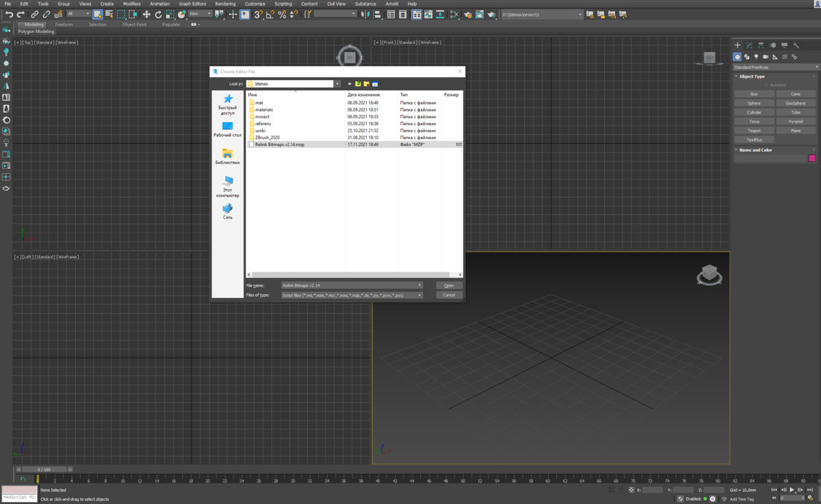Click the Open button in dialog
Viewport: 821px width, 504px height.
click(x=449, y=285)
